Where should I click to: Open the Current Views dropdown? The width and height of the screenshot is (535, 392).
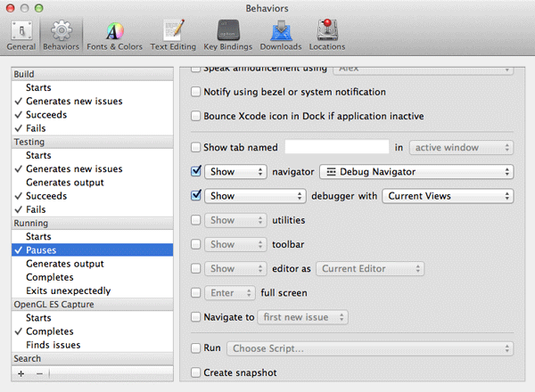[x=448, y=196]
